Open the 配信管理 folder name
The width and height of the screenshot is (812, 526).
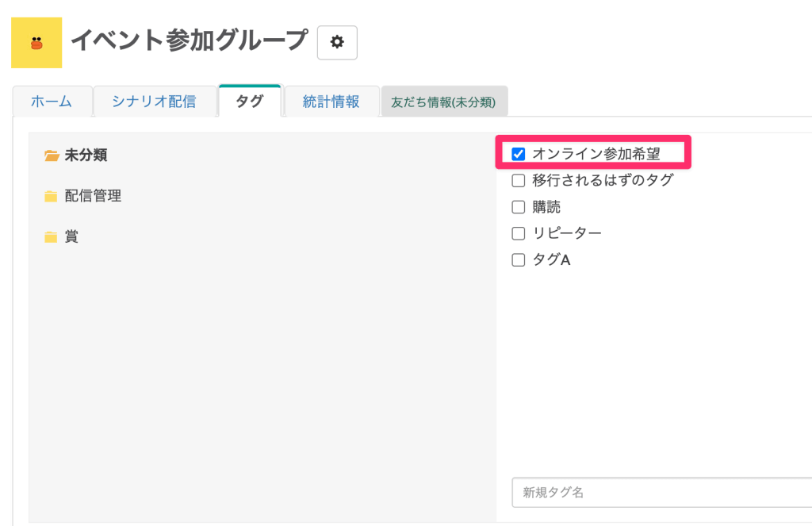pos(94,196)
